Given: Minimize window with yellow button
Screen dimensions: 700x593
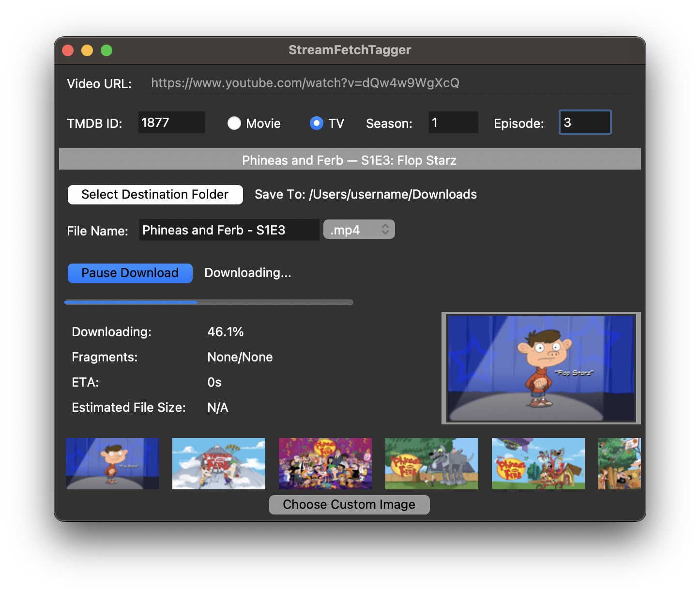Looking at the screenshot, I should 87,50.
